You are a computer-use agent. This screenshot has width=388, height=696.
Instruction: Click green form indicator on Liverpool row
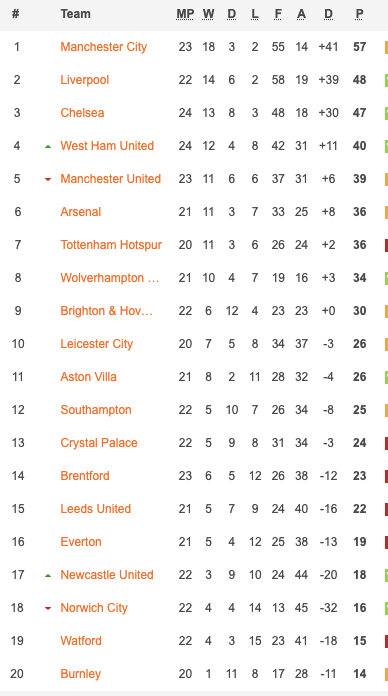point(386,80)
